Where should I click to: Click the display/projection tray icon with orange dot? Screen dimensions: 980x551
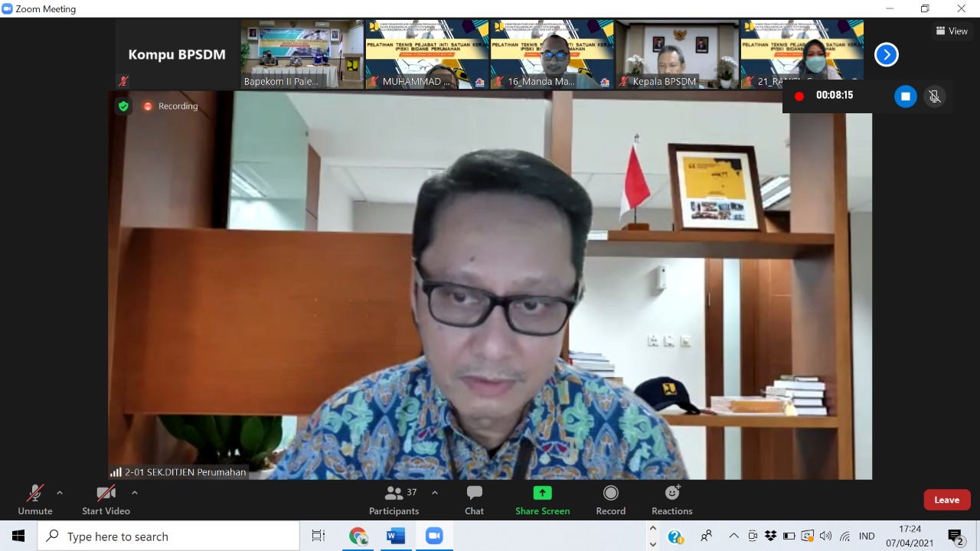(x=807, y=536)
